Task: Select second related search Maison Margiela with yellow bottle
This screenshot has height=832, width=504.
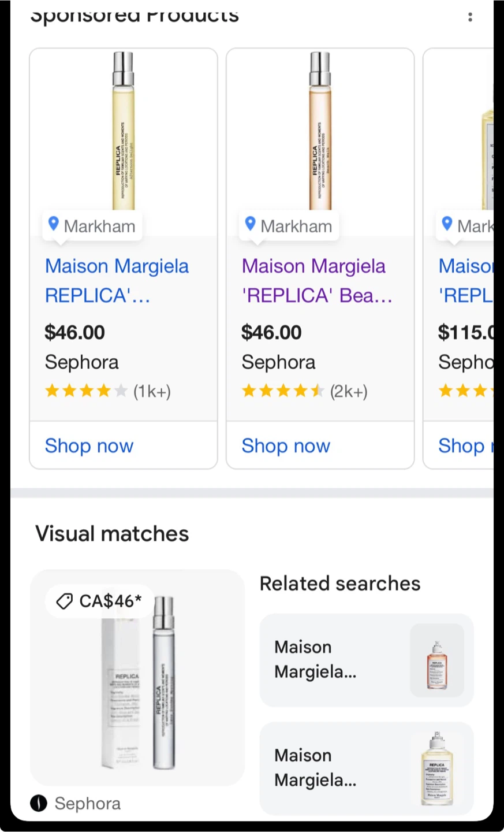Action: pyautogui.click(x=367, y=768)
